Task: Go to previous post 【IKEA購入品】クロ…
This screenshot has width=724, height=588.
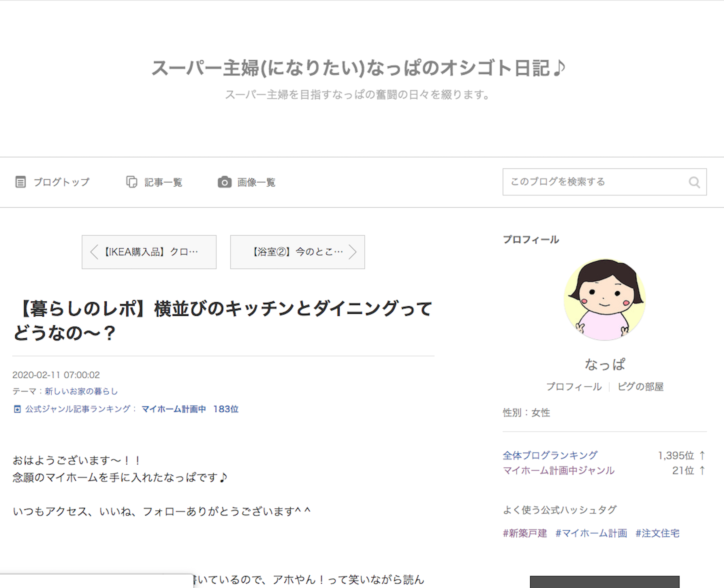Action: click(149, 252)
